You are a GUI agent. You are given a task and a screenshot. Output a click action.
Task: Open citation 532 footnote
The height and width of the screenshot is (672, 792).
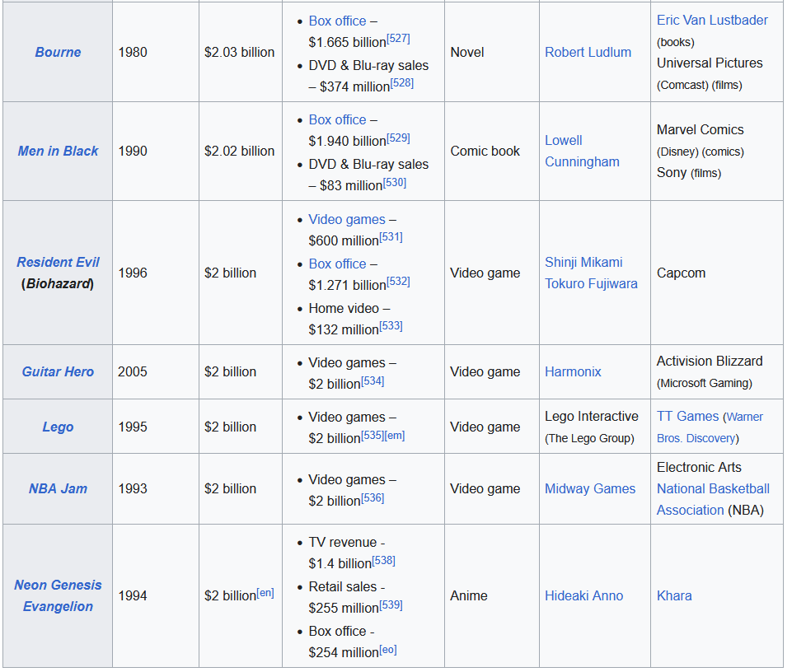(x=398, y=281)
